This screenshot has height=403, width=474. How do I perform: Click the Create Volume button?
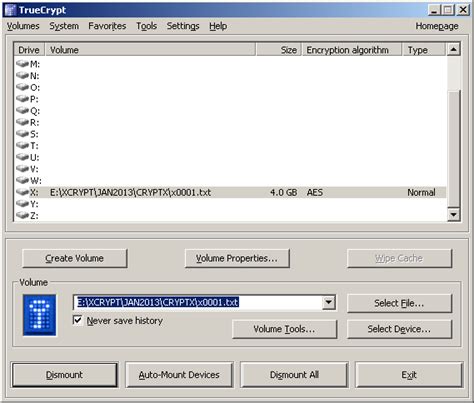[74, 258]
